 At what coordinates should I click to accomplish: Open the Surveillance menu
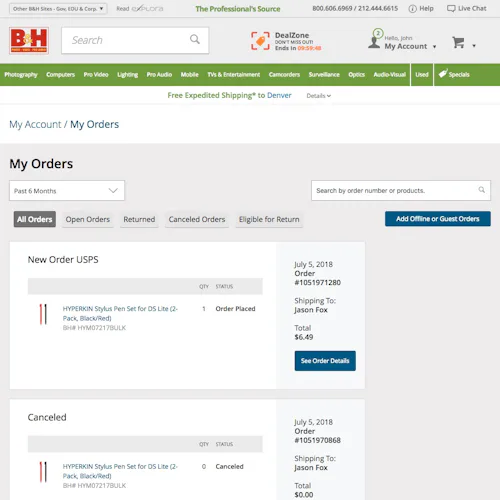(324, 74)
